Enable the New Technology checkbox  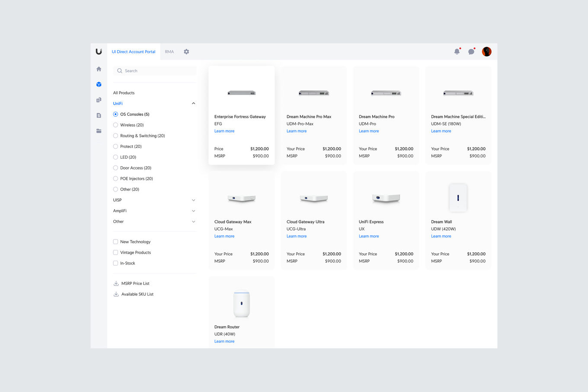point(115,242)
